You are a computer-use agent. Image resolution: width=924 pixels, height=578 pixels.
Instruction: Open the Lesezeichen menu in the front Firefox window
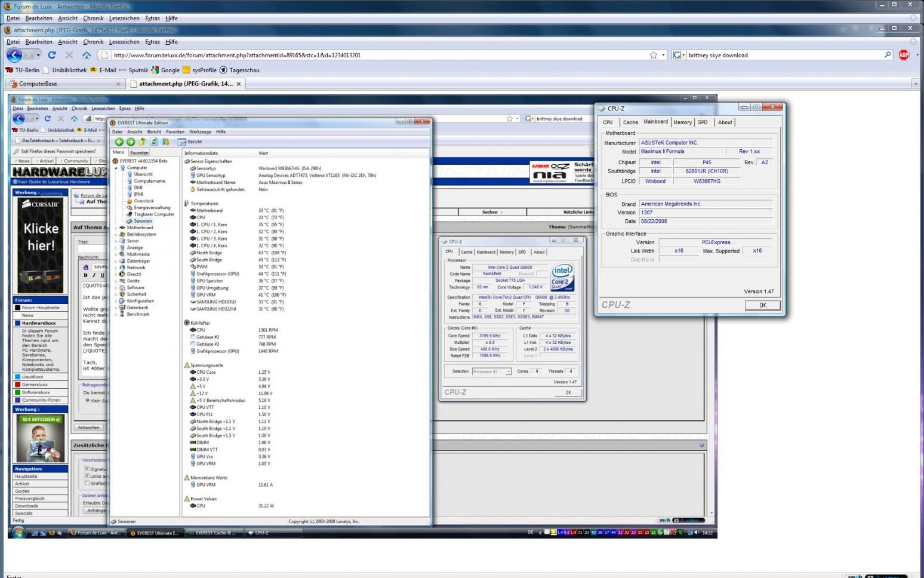tap(124, 42)
